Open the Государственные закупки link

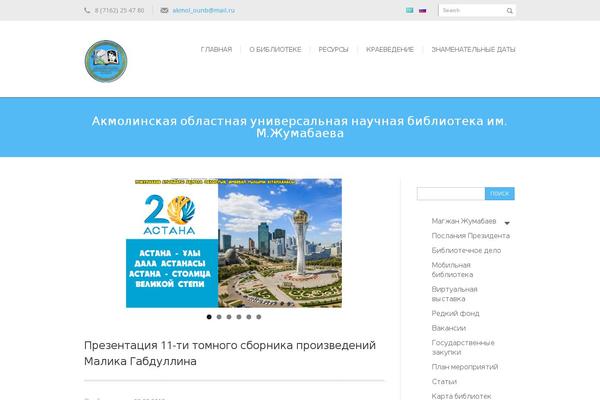click(x=463, y=347)
